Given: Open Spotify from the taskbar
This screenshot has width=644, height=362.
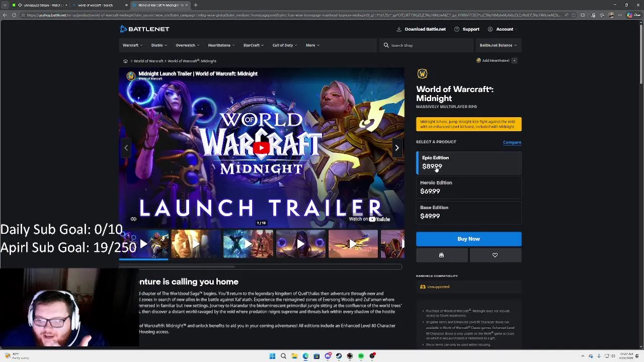Looking at the screenshot, I should pos(361,356).
